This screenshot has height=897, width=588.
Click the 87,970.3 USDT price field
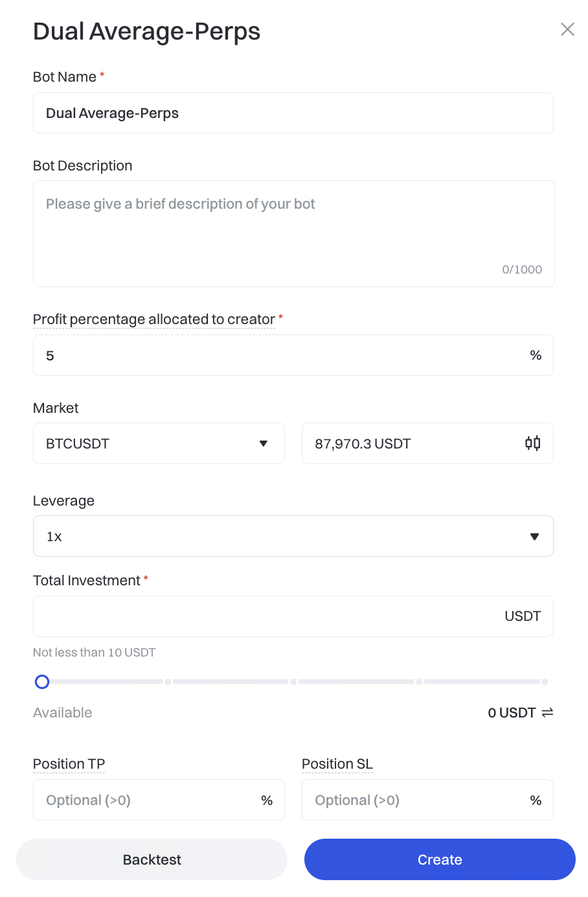tap(408, 443)
